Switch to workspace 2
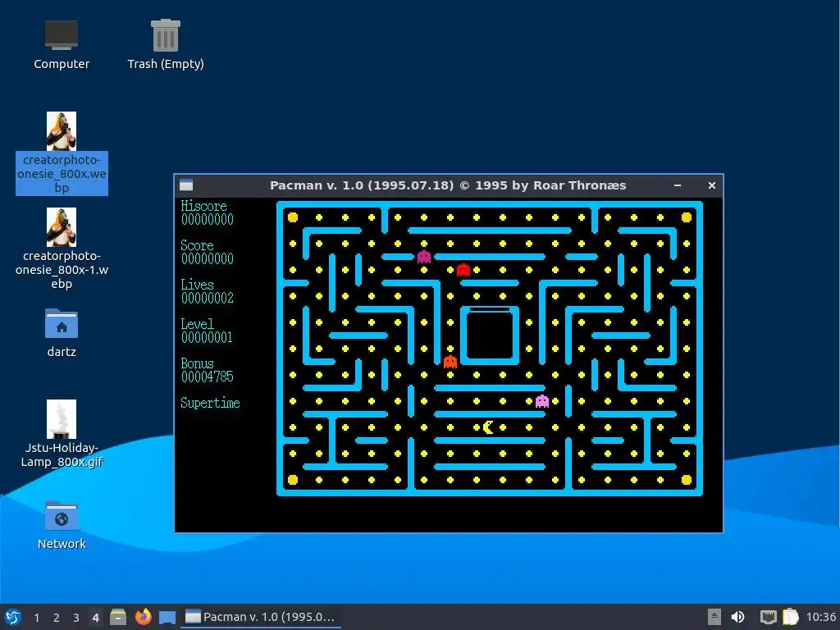The image size is (840, 630). 57,618
